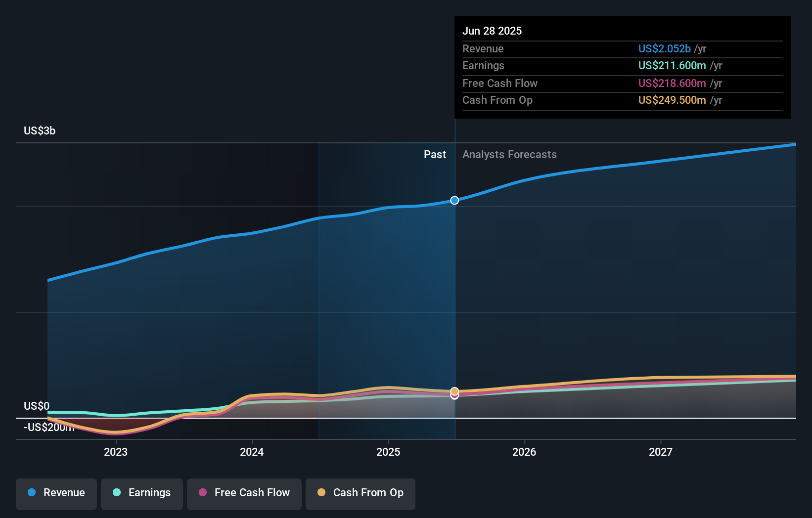Screen dimensions: 812x518
Task: Toggle the Revenue series visibility
Action: pos(56,493)
